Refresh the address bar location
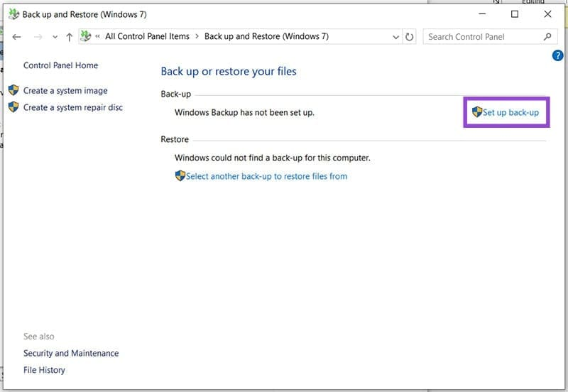The height and width of the screenshot is (392, 568). pos(410,37)
